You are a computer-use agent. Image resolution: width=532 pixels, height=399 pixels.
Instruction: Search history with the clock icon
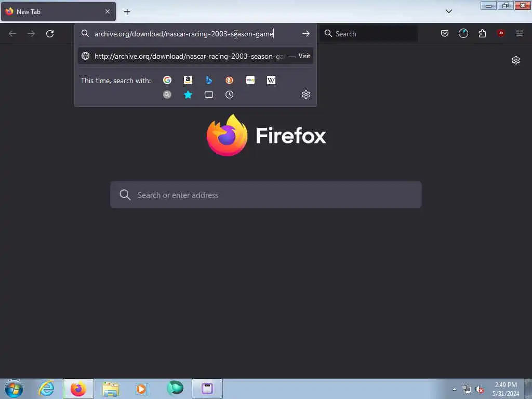coord(229,95)
